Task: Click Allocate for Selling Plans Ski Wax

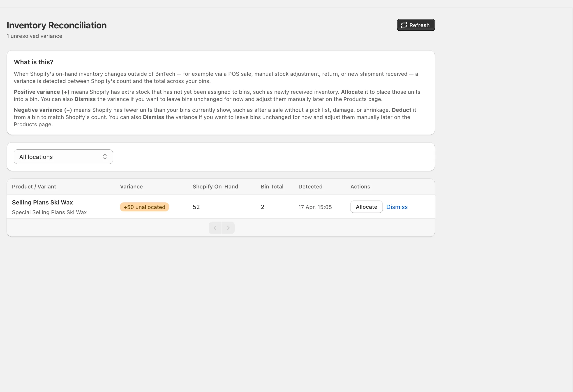Action: pos(366,207)
